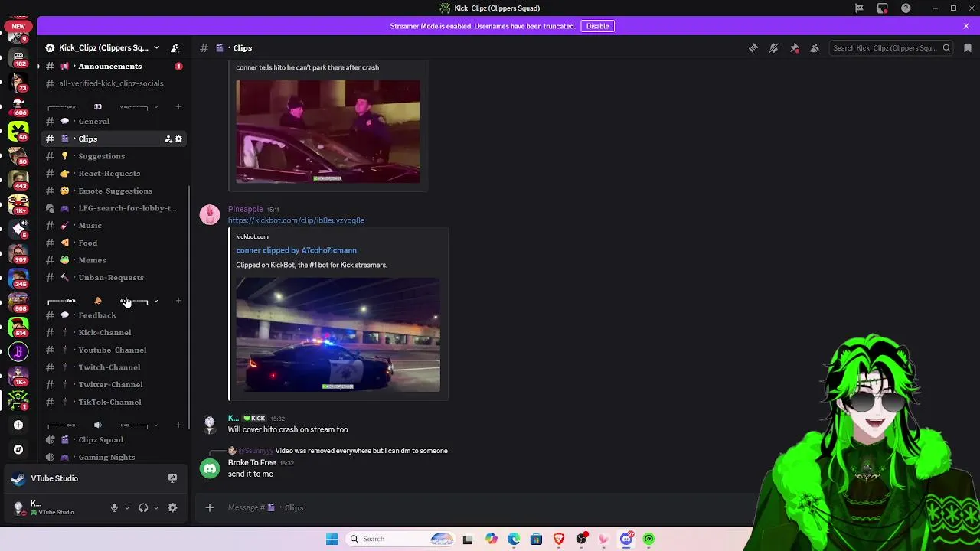Open User Settings gear icon

[x=172, y=507]
